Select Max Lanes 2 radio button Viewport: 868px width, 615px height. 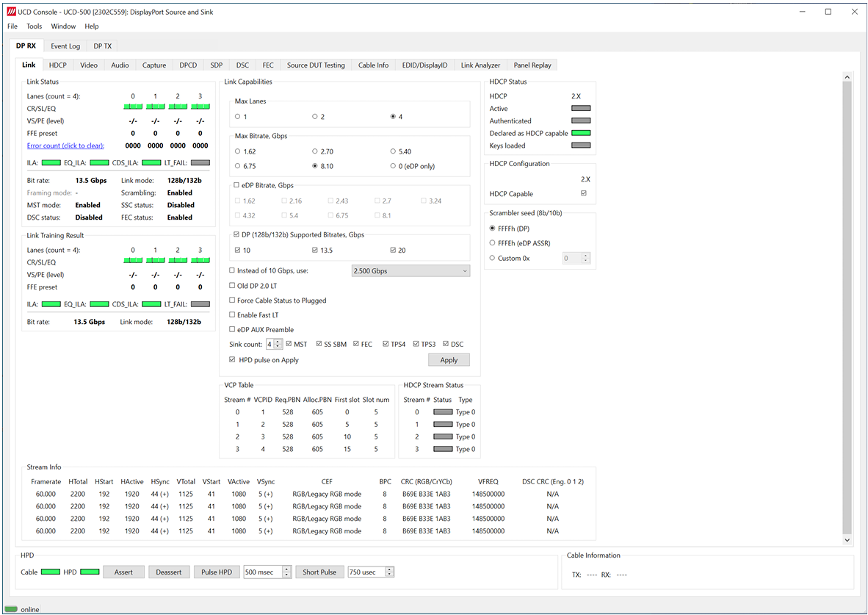click(x=314, y=117)
